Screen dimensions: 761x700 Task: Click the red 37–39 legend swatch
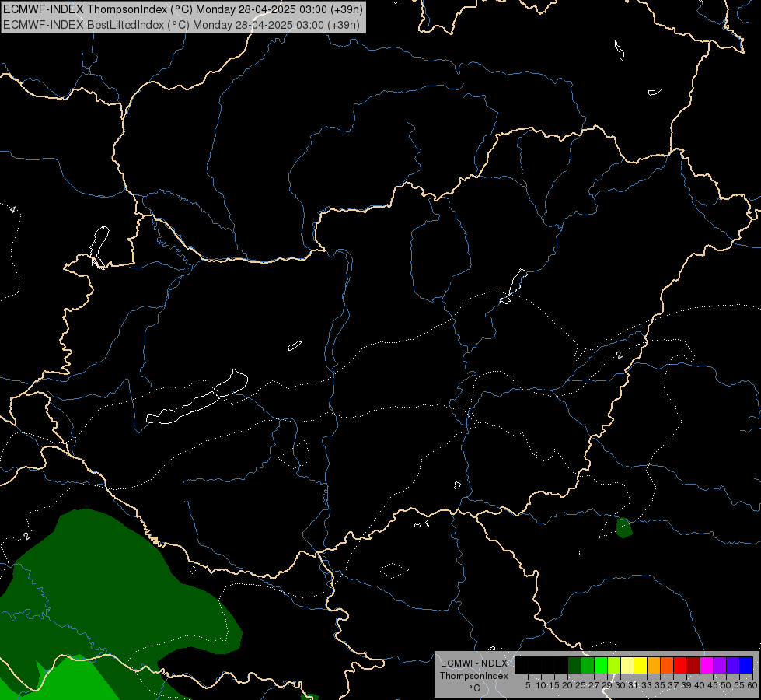tap(680, 665)
